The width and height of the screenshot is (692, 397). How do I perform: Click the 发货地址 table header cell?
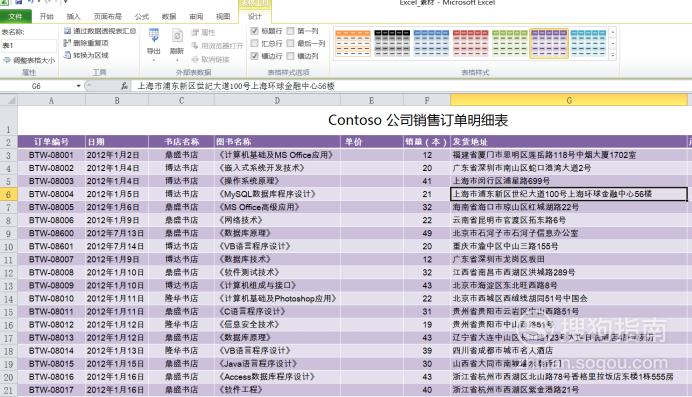(569, 142)
